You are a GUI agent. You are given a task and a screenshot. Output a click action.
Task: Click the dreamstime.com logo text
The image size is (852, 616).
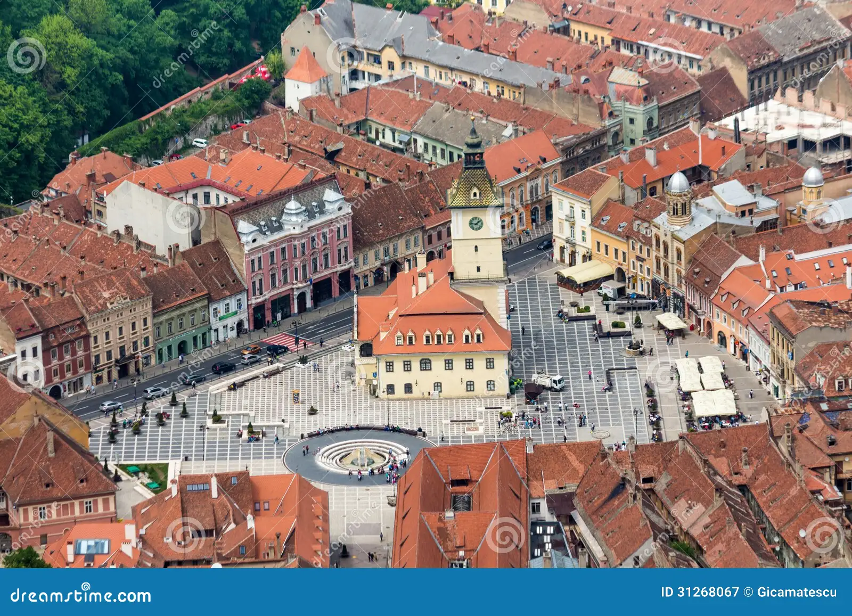tap(81, 595)
